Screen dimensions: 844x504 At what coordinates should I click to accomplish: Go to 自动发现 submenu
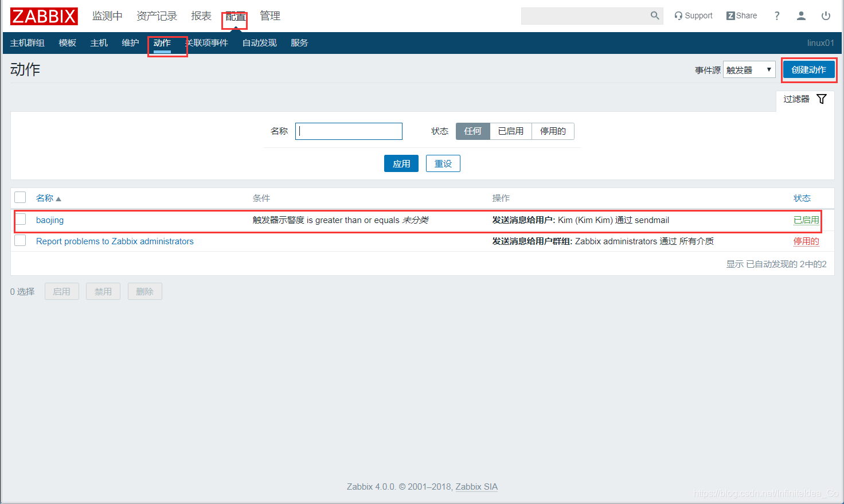point(260,43)
